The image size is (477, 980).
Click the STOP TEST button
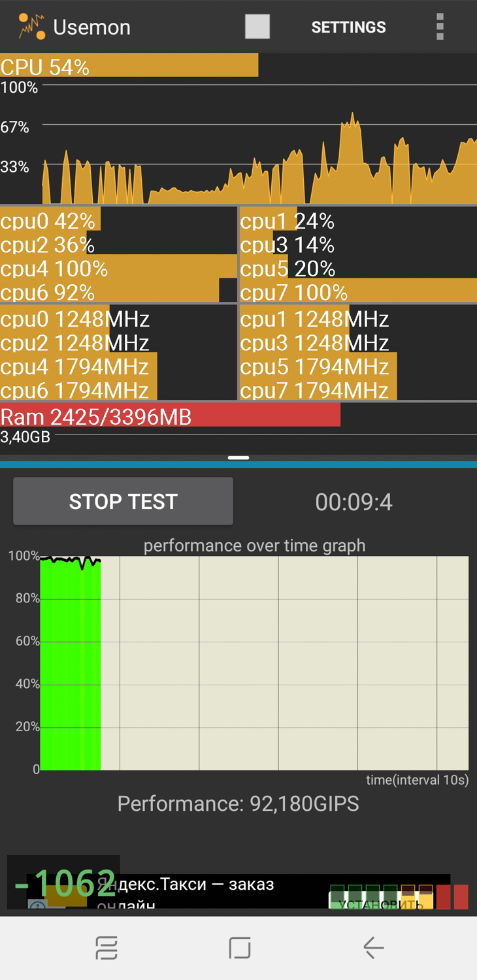click(x=123, y=501)
